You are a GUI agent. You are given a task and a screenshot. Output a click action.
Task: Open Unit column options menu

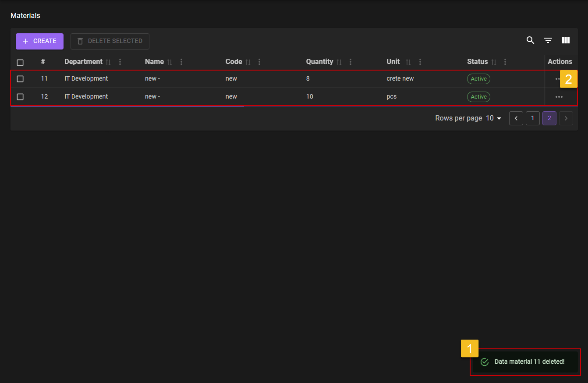point(420,62)
